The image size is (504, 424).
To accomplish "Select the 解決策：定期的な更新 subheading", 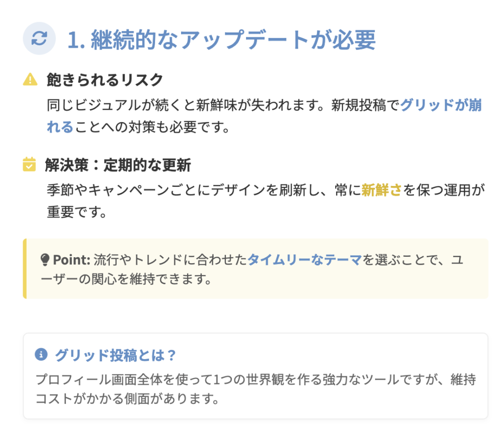I will tap(118, 165).
